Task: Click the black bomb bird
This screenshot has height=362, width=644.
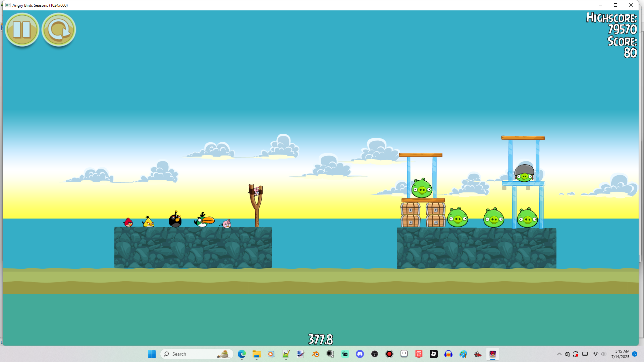Action: [175, 220]
